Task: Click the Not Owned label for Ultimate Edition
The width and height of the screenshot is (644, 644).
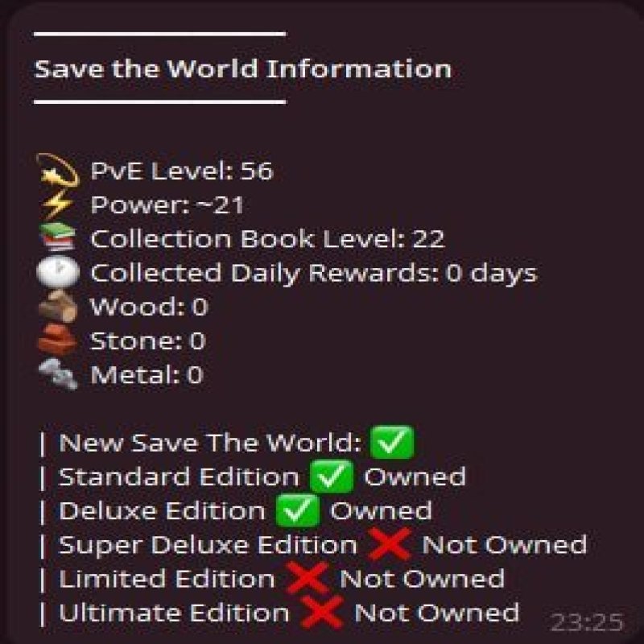Action: click(436, 613)
